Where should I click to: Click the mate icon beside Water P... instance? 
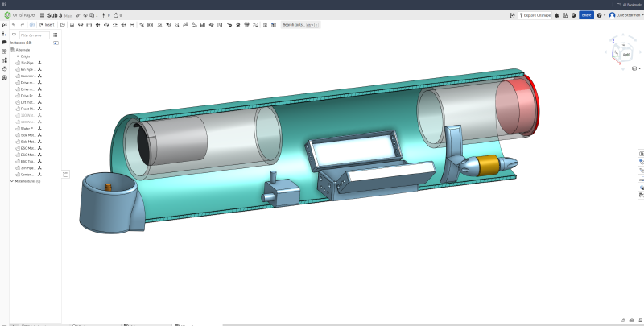39,129
